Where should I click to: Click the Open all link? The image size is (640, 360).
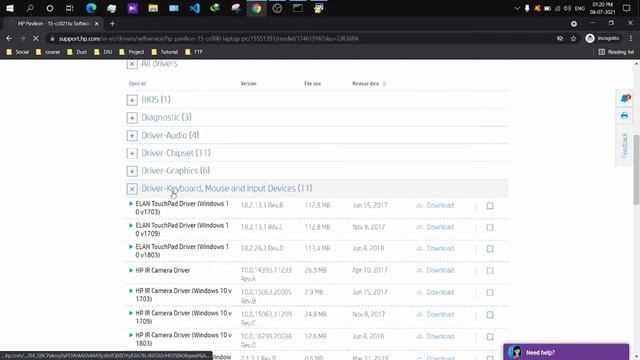point(137,84)
